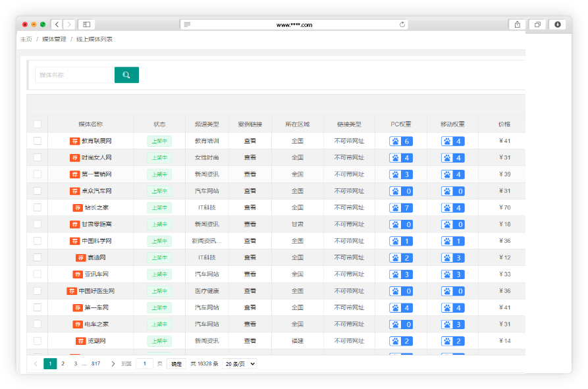Click the show tabs overview icon
Viewport: 588px width, 389px height.
[x=537, y=24]
